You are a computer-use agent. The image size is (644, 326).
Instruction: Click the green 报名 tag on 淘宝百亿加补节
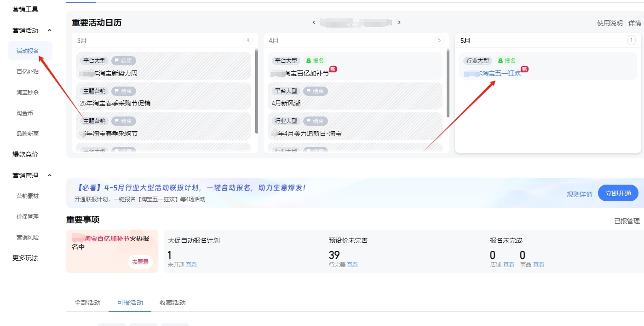315,61
